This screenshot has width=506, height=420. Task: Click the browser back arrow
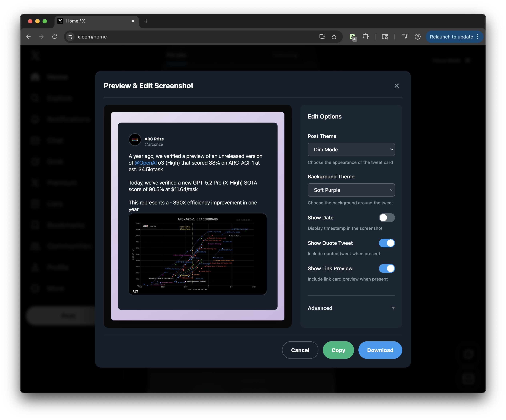tap(28, 37)
